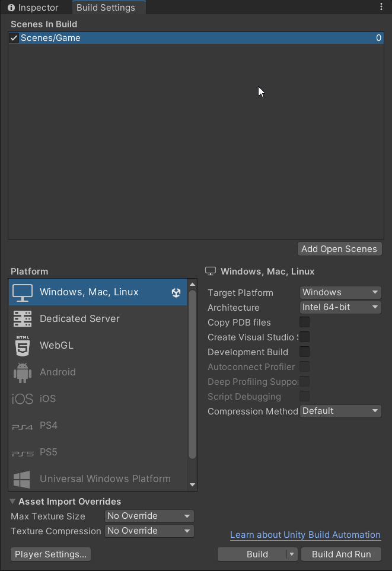
Task: Open the panel's three-dot options menu
Action: pos(381,7)
